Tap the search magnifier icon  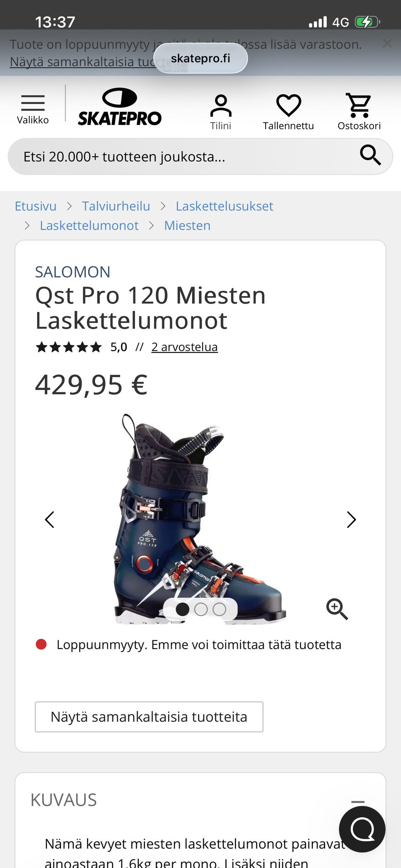pyautogui.click(x=371, y=156)
